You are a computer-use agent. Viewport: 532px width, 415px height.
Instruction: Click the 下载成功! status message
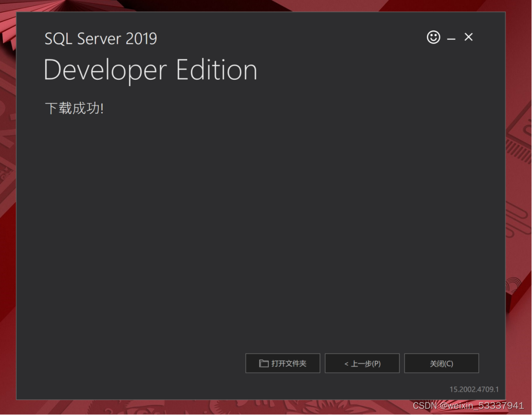click(74, 109)
